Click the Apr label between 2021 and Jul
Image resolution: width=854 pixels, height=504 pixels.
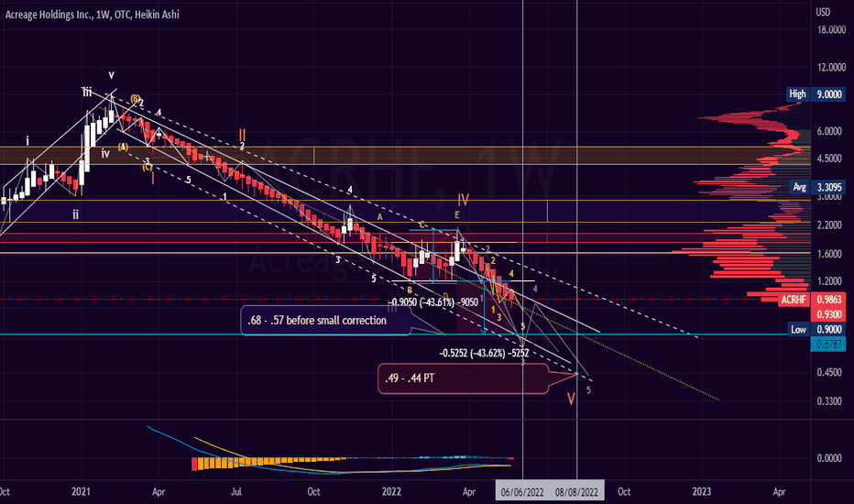click(x=159, y=491)
